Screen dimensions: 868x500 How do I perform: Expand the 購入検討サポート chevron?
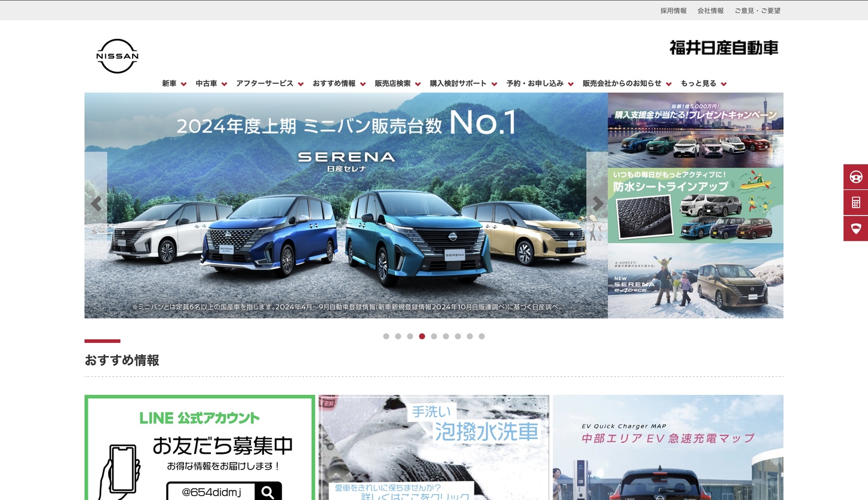point(494,84)
